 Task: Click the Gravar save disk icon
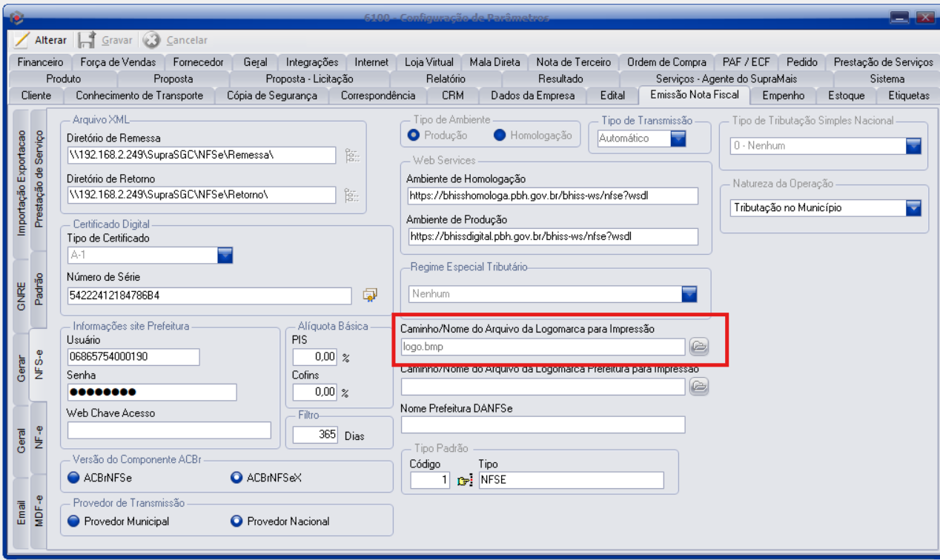[x=87, y=40]
